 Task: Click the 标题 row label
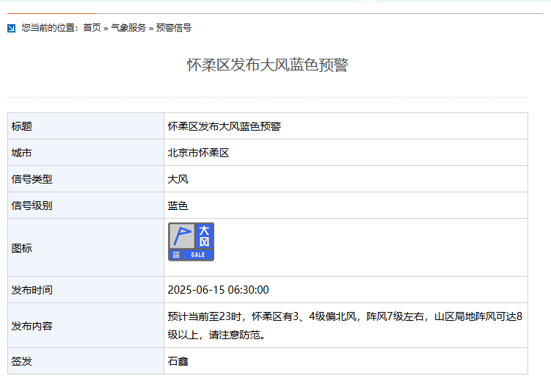[22, 126]
